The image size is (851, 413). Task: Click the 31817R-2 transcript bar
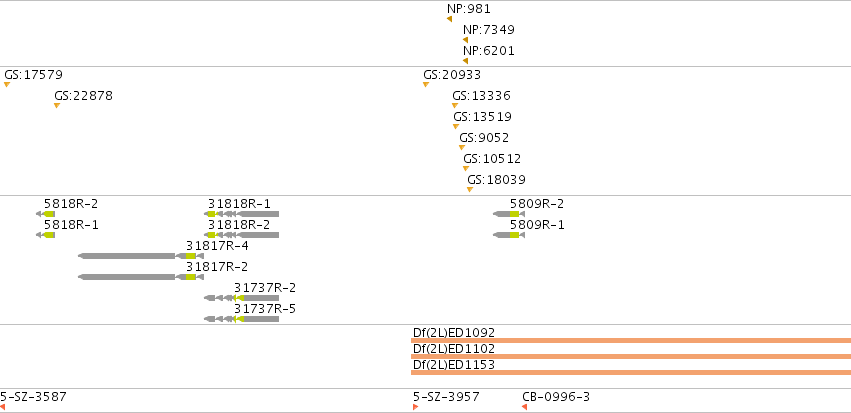tap(141, 277)
